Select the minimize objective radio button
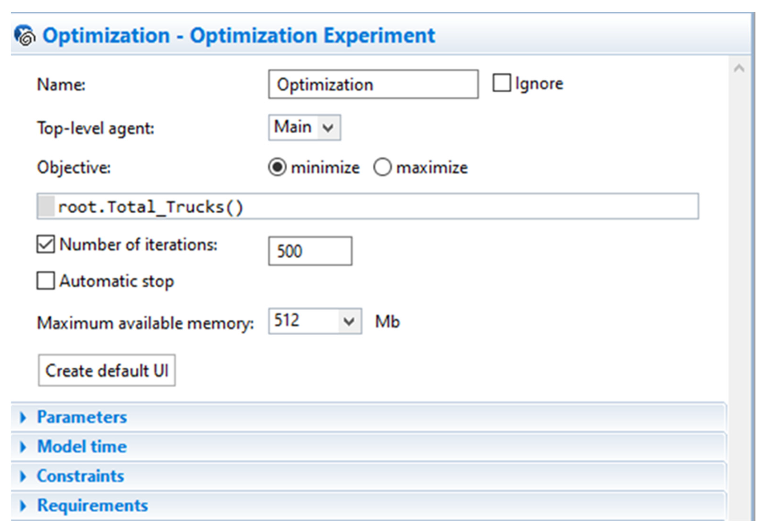Viewport: 765px width, 532px height. pyautogui.click(x=277, y=167)
